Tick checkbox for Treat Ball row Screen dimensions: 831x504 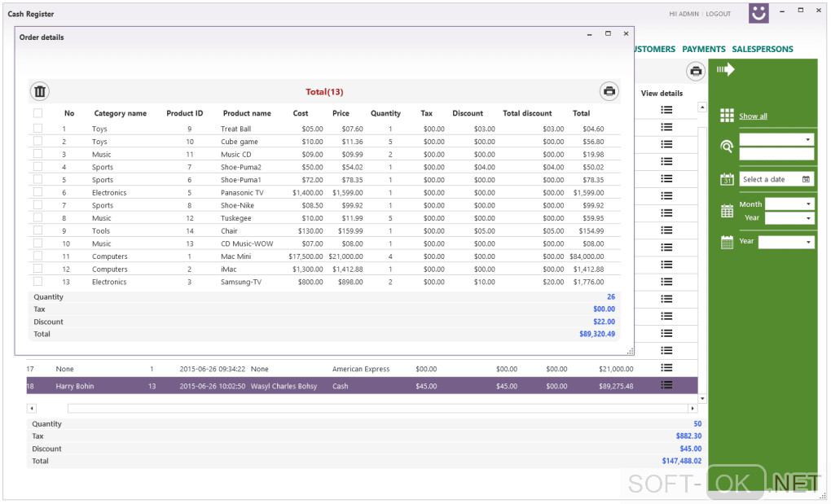[37, 128]
